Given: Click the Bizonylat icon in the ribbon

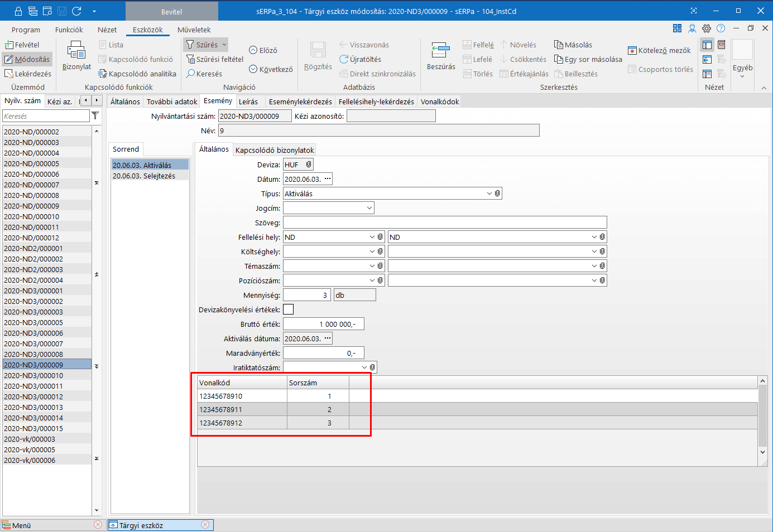Looking at the screenshot, I should 76,51.
